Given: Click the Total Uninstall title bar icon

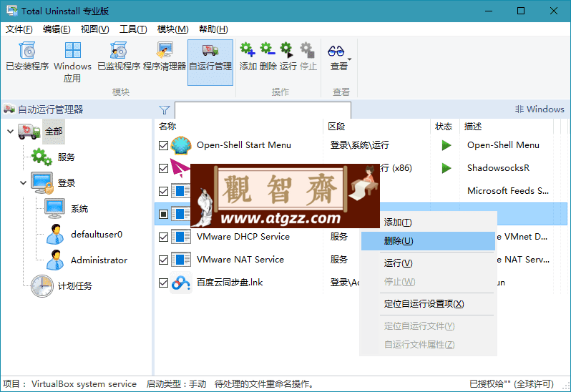Looking at the screenshot, I should pos(11,11).
